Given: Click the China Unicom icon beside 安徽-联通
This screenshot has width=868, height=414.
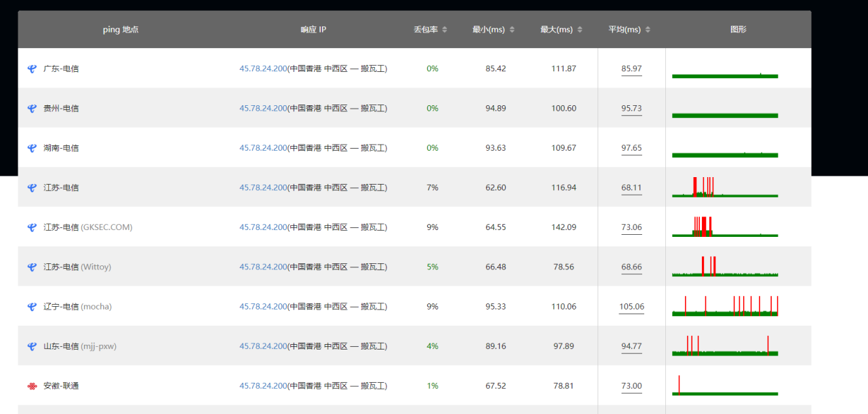Looking at the screenshot, I should coord(32,386).
